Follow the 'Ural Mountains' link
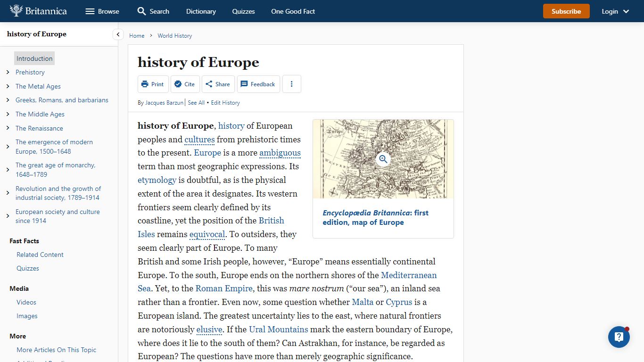Image resolution: width=644 pixels, height=362 pixels. pyautogui.click(x=279, y=329)
